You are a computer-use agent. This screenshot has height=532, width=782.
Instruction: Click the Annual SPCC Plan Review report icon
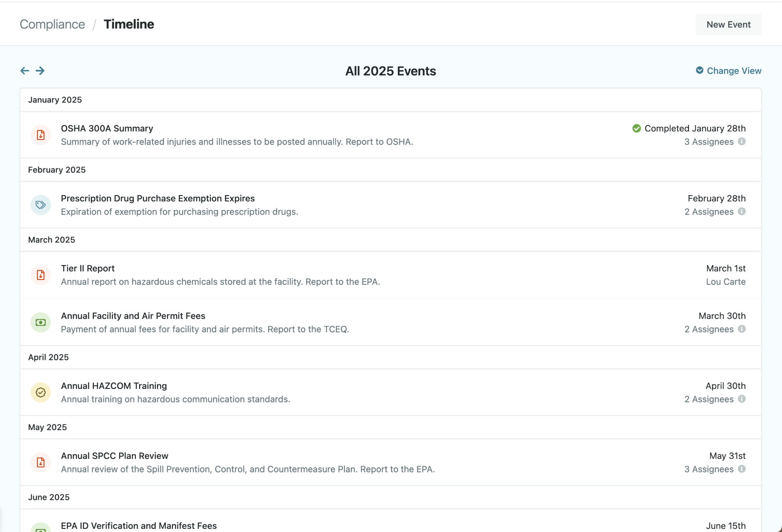pos(41,462)
